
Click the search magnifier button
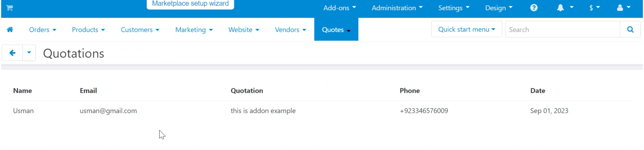(x=630, y=29)
